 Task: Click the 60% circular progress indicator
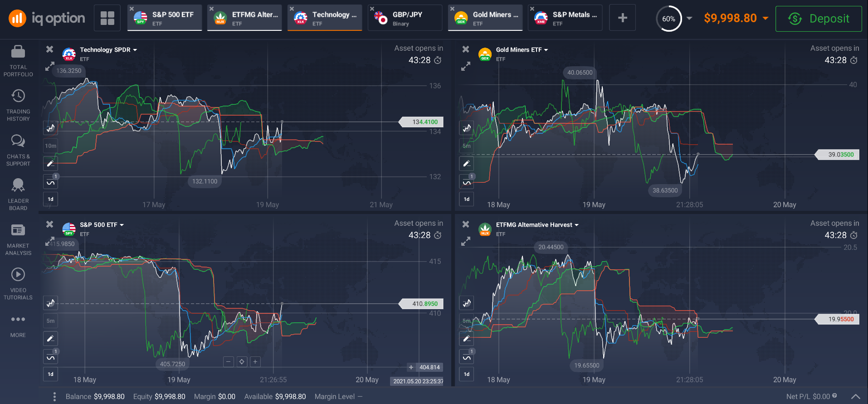(669, 19)
